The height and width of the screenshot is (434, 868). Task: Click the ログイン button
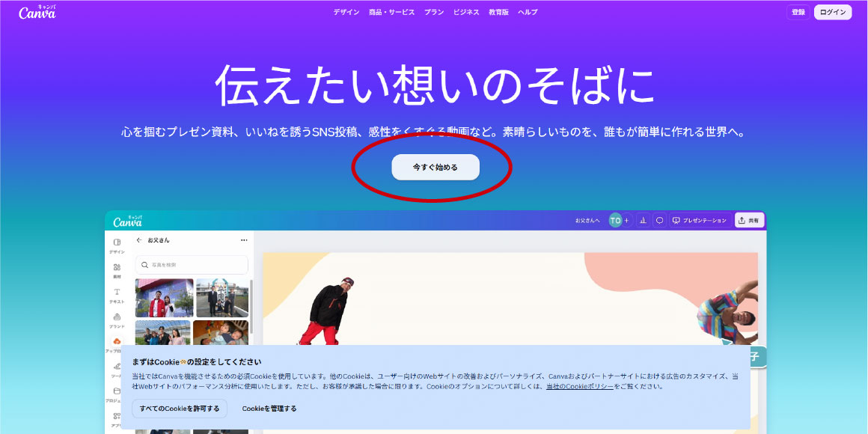833,12
